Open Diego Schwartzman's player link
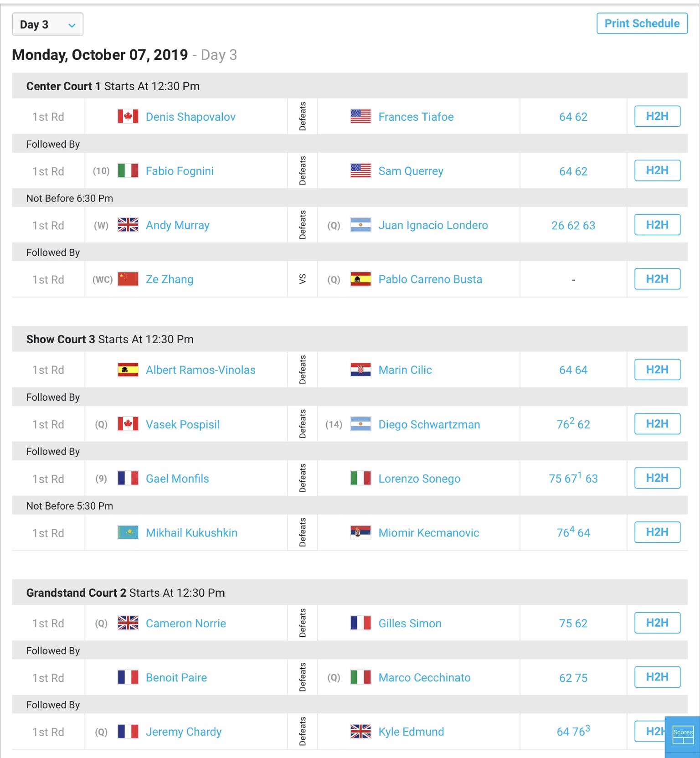Image resolution: width=700 pixels, height=758 pixels. coord(429,424)
